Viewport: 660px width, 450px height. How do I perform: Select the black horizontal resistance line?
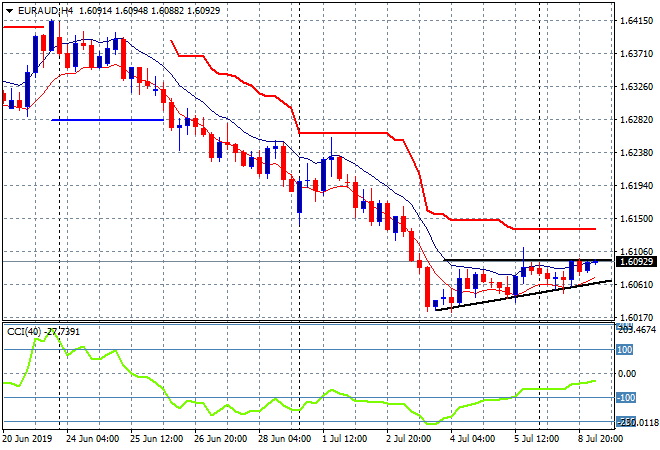tap(528, 260)
